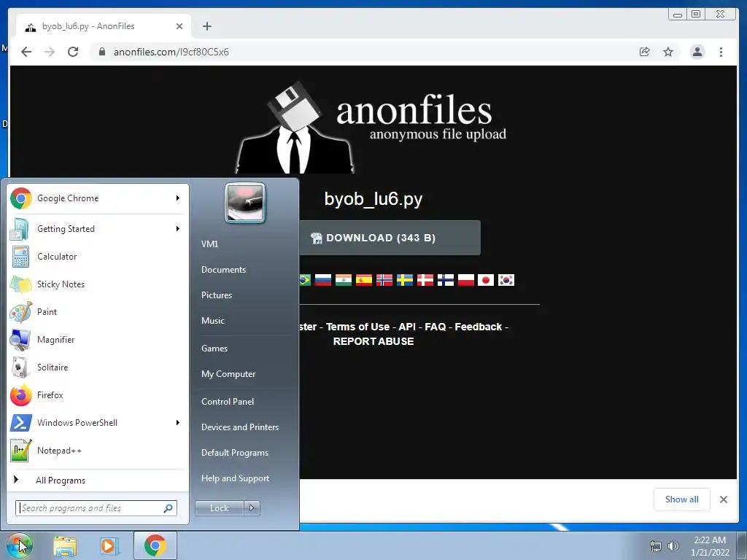Open VM1 user folder
This screenshot has height=560, width=747.
pyautogui.click(x=209, y=244)
